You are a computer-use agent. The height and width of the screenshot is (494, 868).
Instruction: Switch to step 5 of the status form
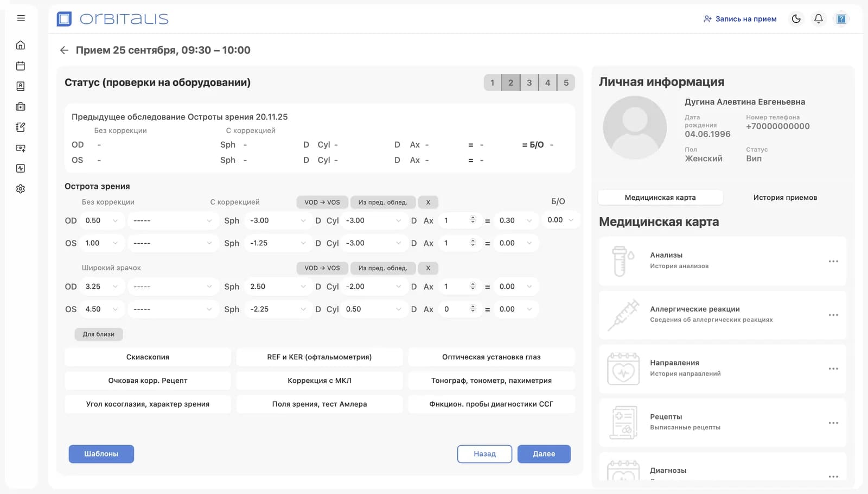[566, 83]
